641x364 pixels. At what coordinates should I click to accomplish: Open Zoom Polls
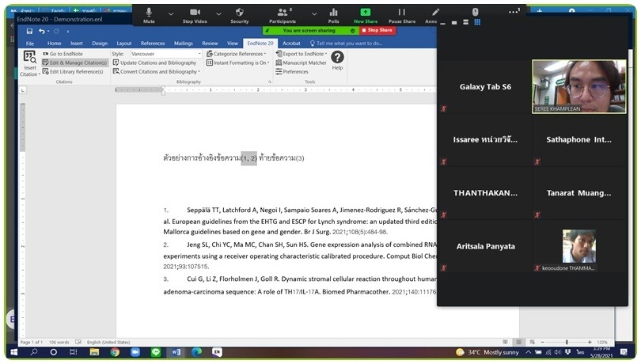pos(334,15)
